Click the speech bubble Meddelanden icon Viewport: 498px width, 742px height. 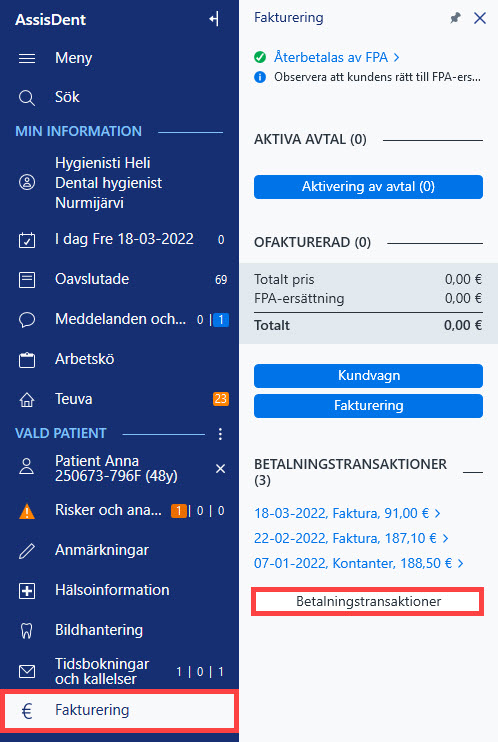point(27,320)
